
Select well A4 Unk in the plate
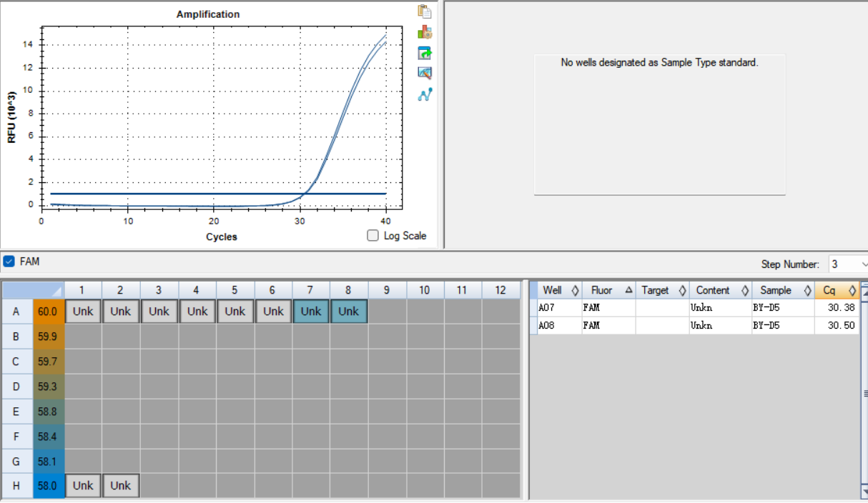point(197,311)
